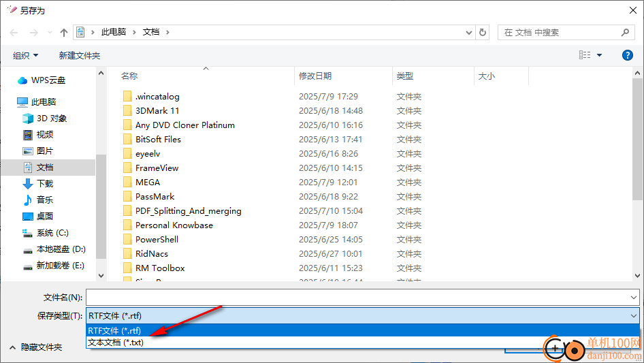Refresh the current folder listing

(483, 32)
